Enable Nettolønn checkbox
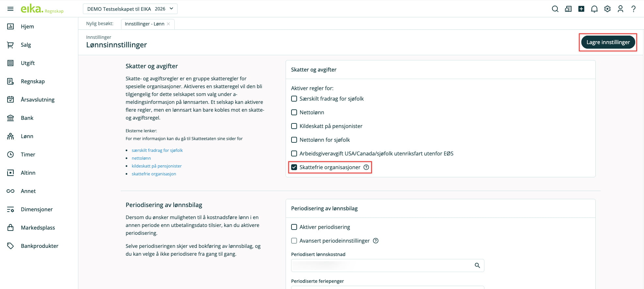This screenshot has height=289, width=644. click(294, 112)
